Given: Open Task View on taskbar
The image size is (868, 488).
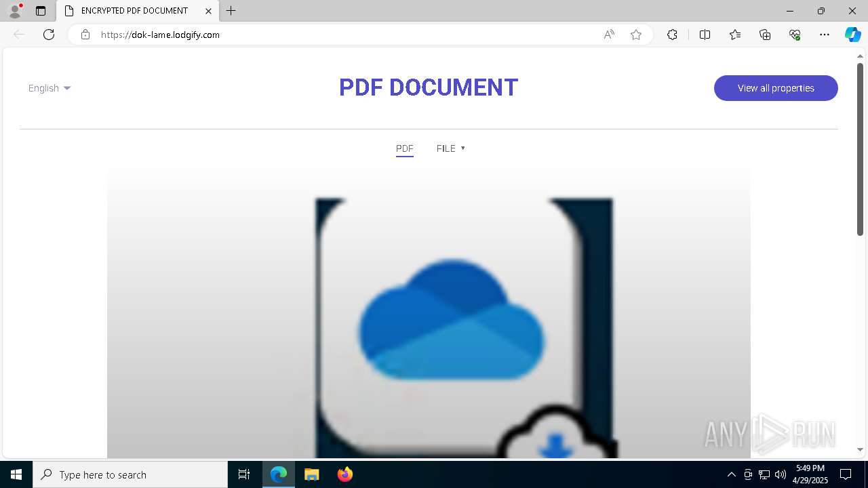Looking at the screenshot, I should click(x=244, y=474).
